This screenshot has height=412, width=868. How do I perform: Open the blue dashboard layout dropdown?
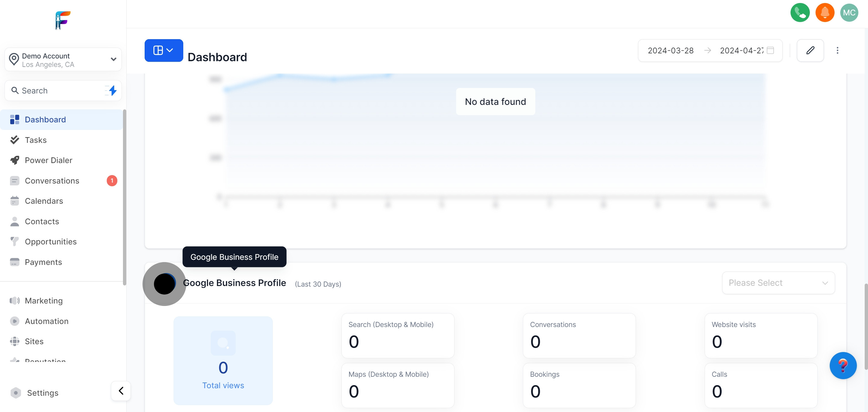(164, 51)
